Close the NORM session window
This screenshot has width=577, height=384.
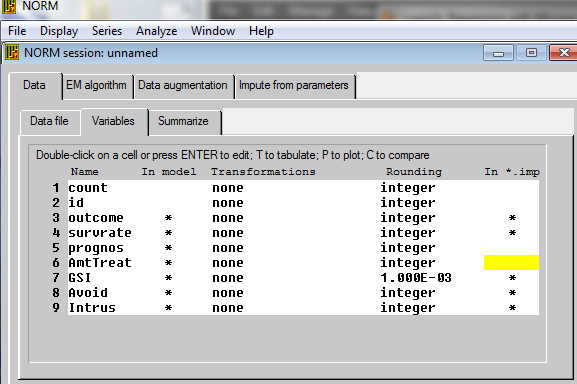click(x=563, y=53)
